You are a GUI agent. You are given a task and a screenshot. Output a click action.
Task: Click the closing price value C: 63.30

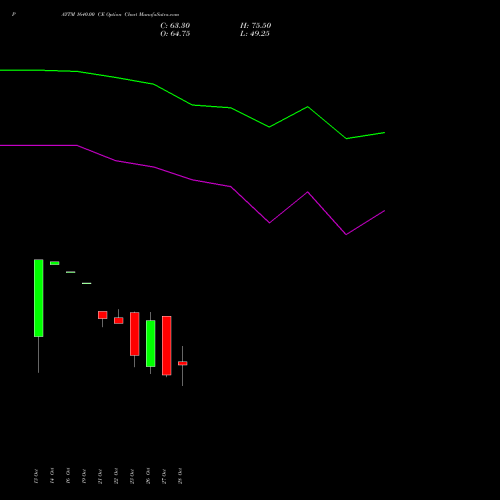[175, 26]
